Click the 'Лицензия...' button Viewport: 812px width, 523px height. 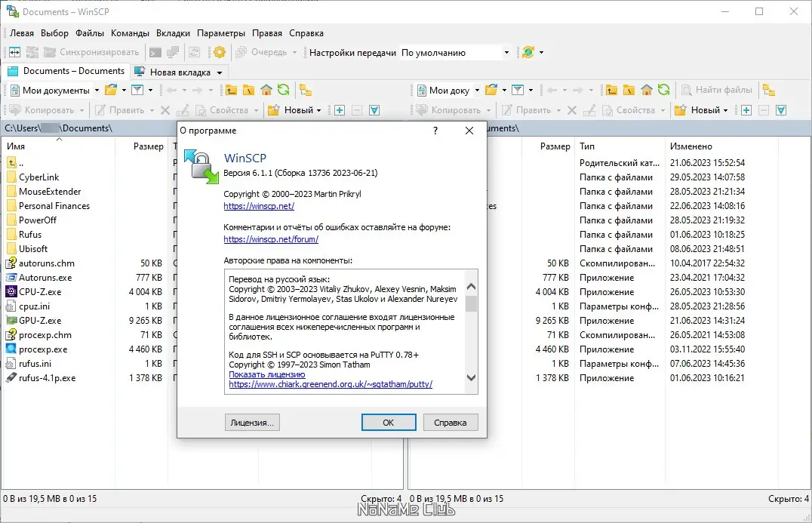click(252, 423)
